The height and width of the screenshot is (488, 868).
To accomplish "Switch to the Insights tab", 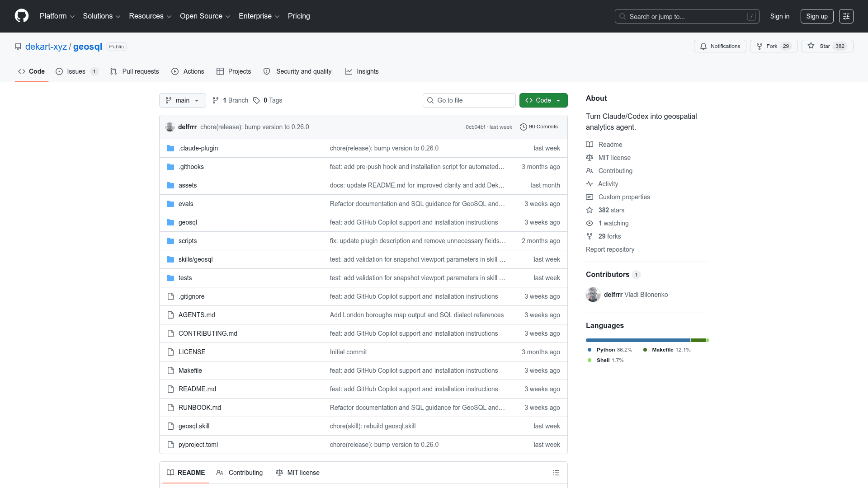I will click(x=362, y=71).
